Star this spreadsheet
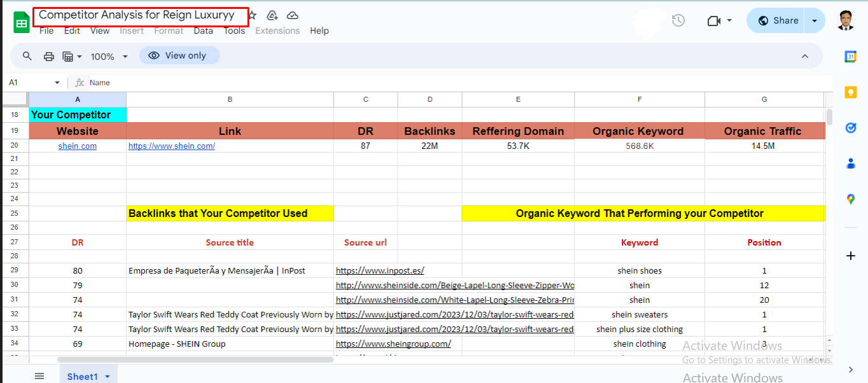 coord(253,15)
